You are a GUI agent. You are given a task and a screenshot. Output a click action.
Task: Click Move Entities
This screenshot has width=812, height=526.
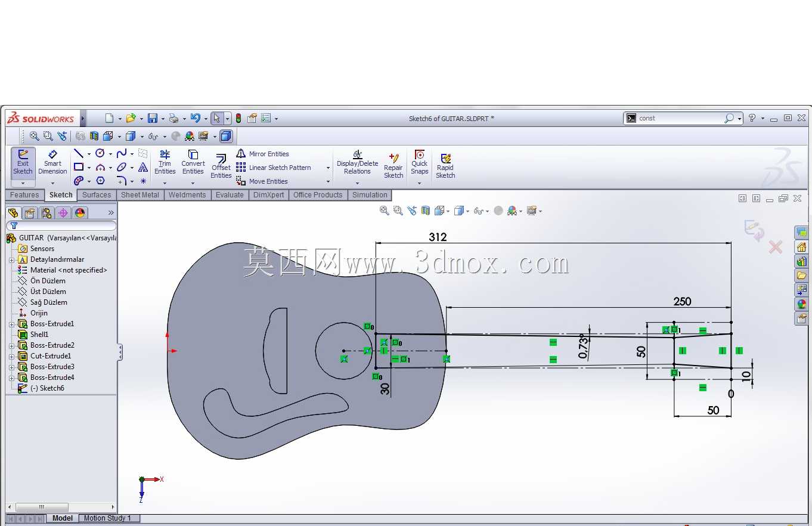pos(262,181)
